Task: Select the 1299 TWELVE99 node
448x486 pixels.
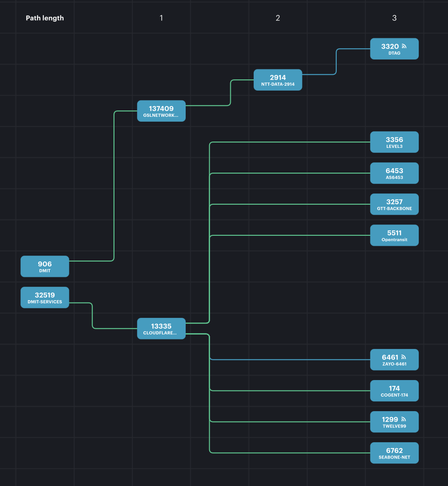Action: (x=394, y=422)
